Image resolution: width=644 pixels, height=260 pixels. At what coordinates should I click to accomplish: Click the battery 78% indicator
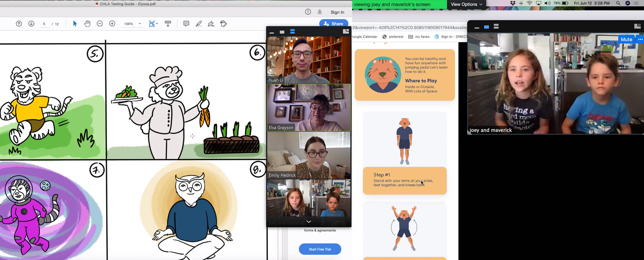coord(561,3)
